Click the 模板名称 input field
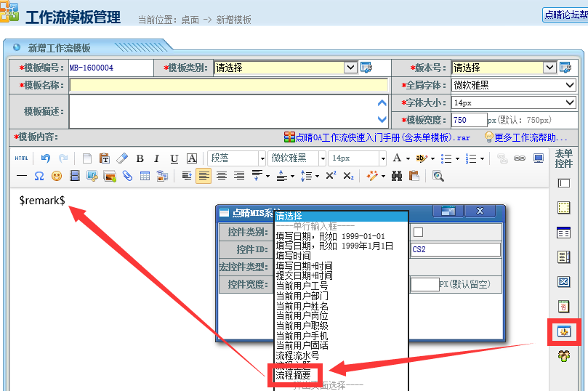The image size is (588, 391). 229,85
